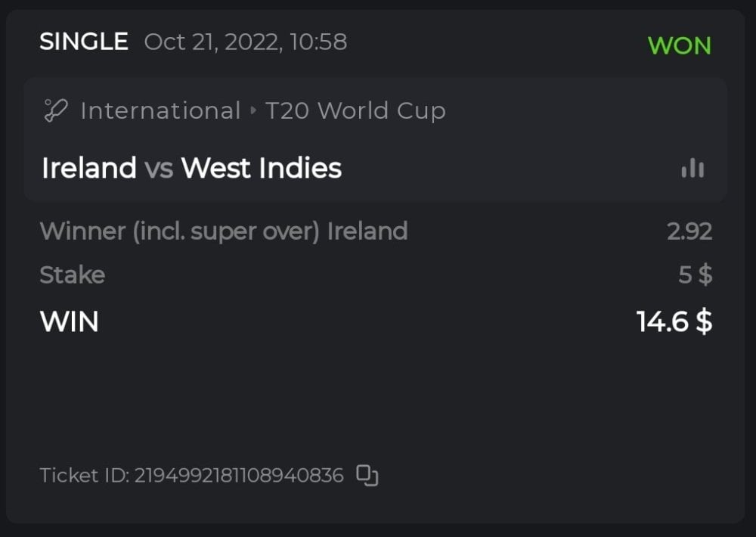Open the International category link
This screenshot has width=756, height=537.
tap(160, 111)
